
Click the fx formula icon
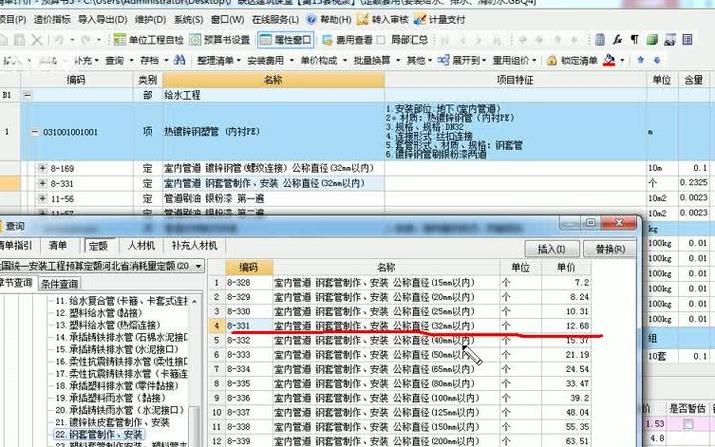[x=617, y=40]
